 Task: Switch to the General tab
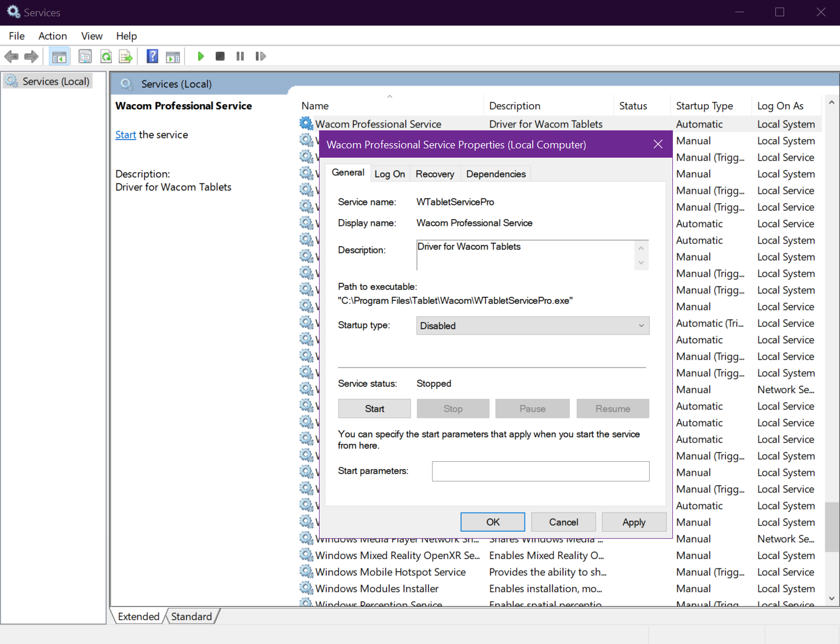[x=348, y=172]
